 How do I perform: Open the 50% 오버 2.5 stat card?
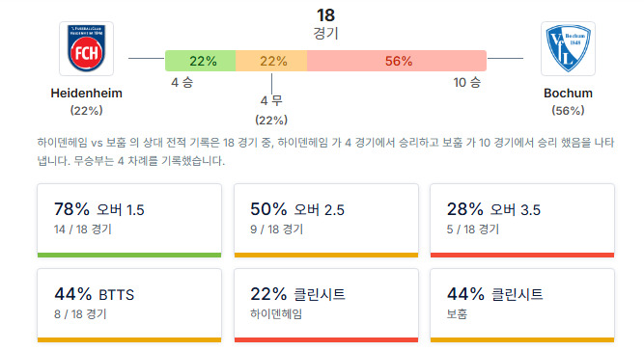(326, 221)
